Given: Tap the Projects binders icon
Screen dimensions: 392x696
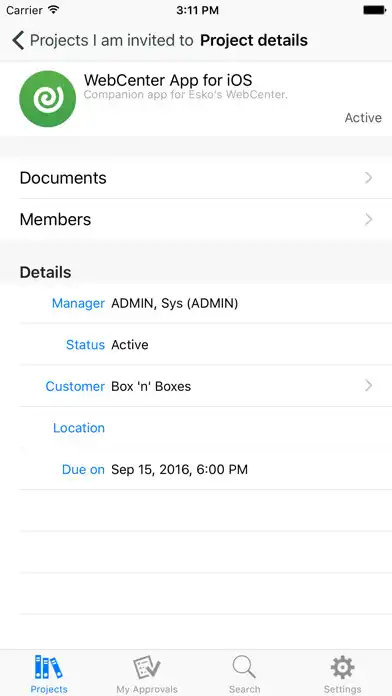Looking at the screenshot, I should click(x=49, y=667).
